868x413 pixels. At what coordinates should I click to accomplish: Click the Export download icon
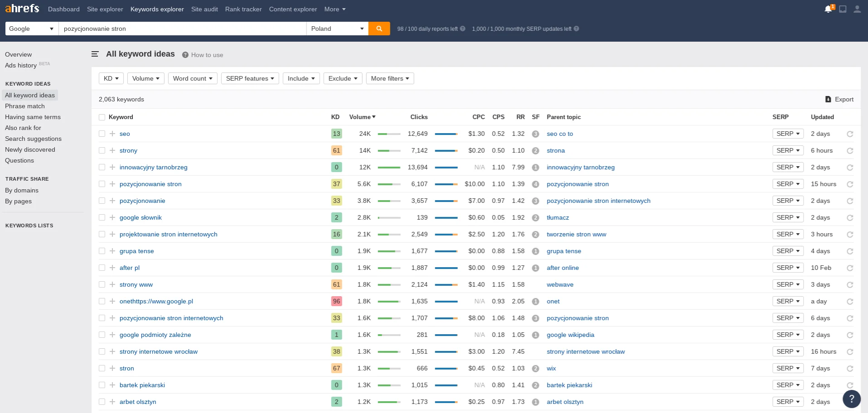(828, 99)
